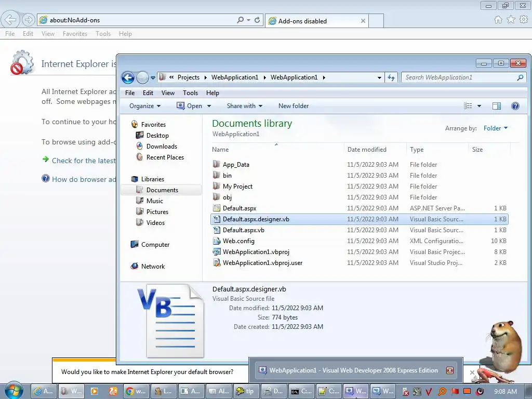This screenshot has height=399, width=532.
Task: Click the command prompt taskbar button
Action: [x=302, y=391]
